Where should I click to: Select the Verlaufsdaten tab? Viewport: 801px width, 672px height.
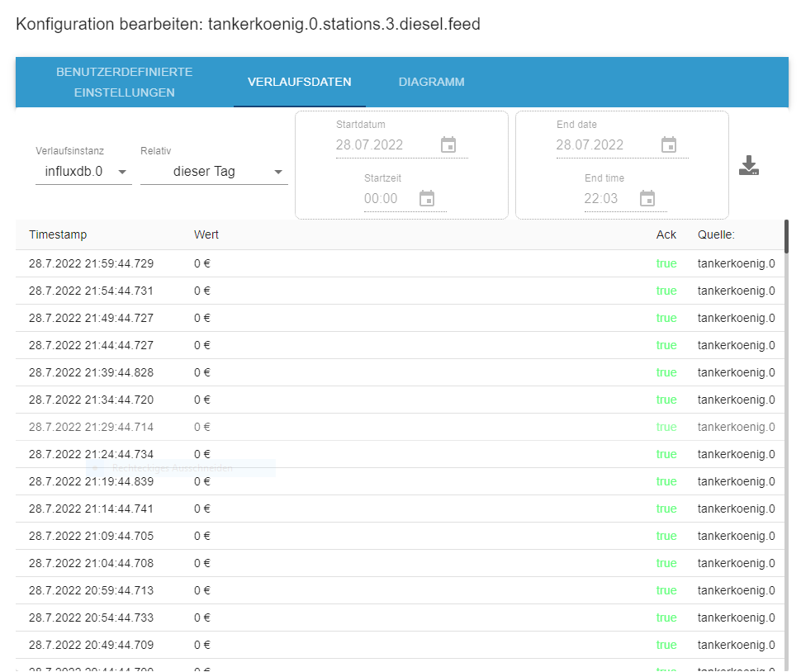coord(300,83)
